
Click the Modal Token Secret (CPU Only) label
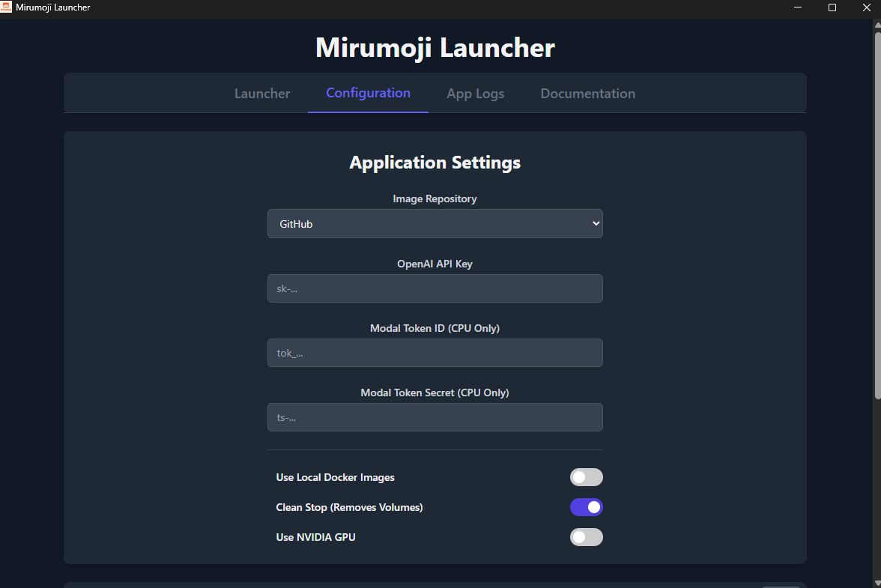pos(435,392)
